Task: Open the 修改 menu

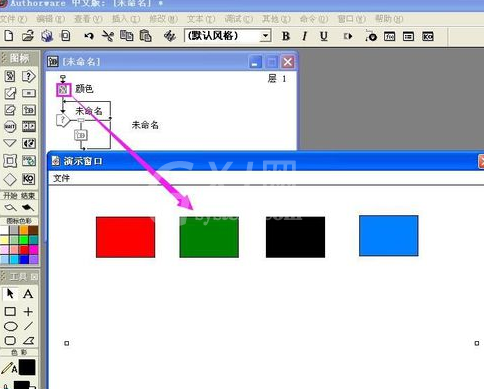Action: pos(163,19)
